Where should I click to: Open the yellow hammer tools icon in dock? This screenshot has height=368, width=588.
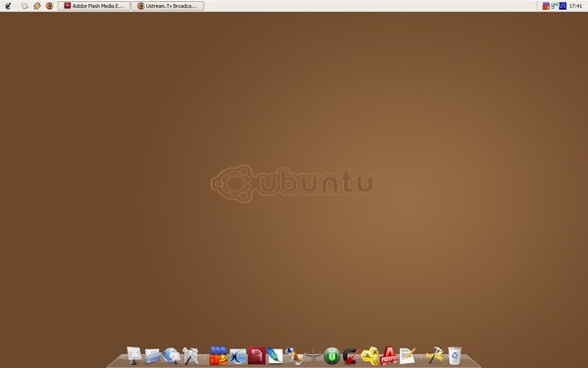[435, 355]
